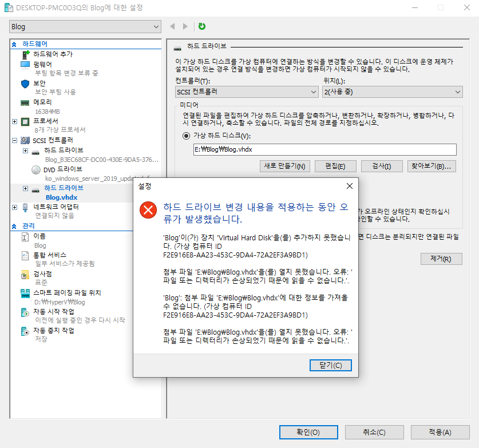Select the 프로세서 icon

(25, 122)
